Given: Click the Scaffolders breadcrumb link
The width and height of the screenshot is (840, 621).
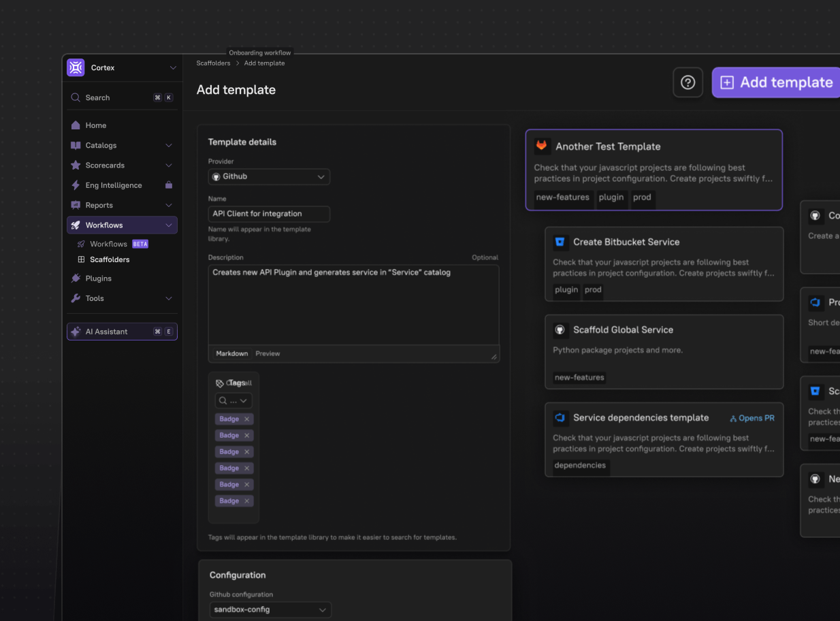Looking at the screenshot, I should point(213,63).
